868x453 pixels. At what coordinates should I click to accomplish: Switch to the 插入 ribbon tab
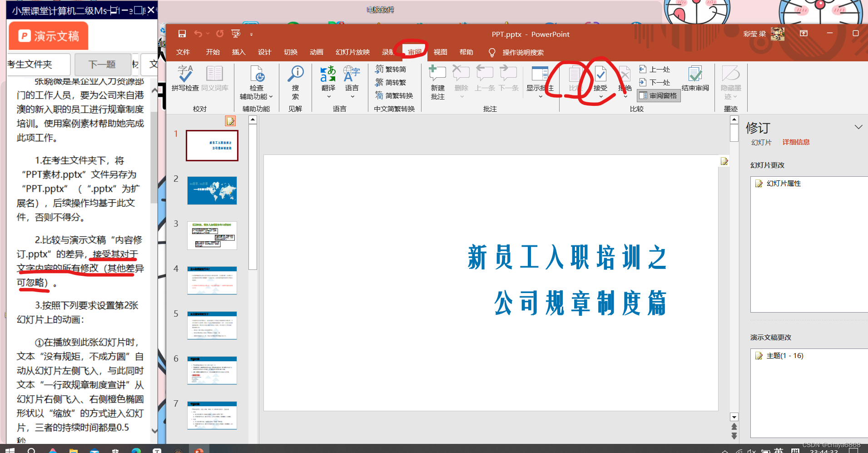[238, 52]
